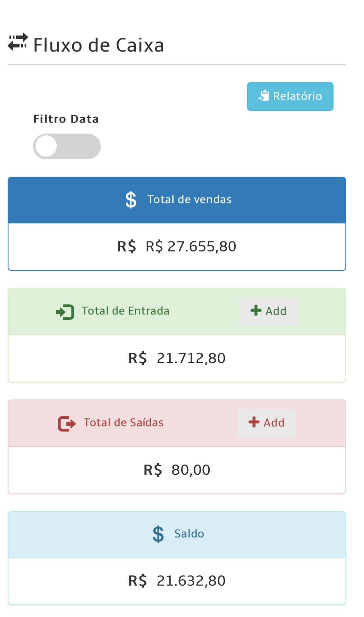Click the 21.632,80 saldo value
364x617 pixels.
(x=191, y=581)
